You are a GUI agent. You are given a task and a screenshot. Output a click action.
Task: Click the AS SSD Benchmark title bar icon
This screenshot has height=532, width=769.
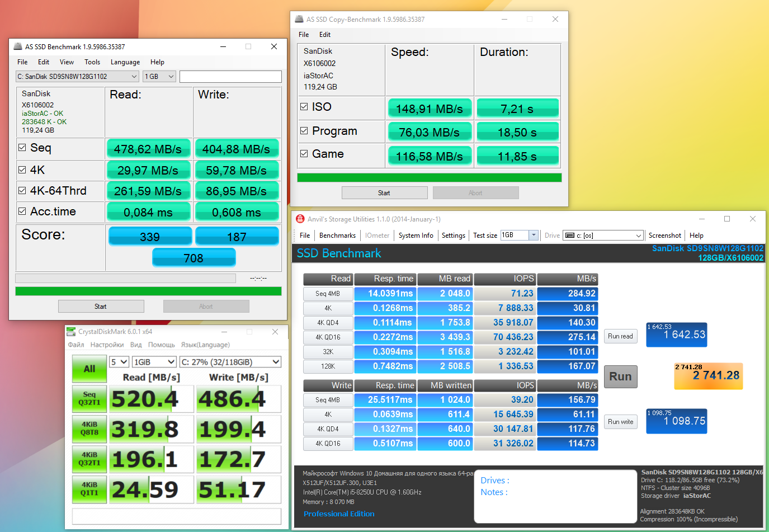18,46
